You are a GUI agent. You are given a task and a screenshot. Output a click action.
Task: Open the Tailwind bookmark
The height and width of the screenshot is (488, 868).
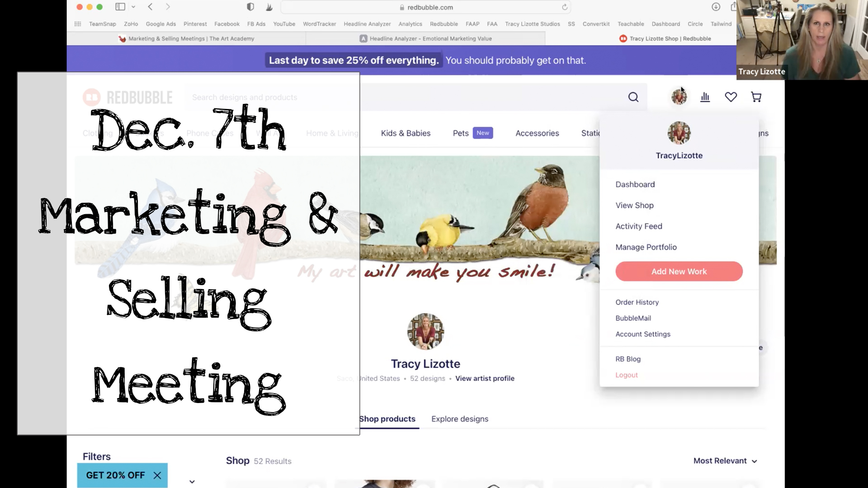(x=721, y=24)
